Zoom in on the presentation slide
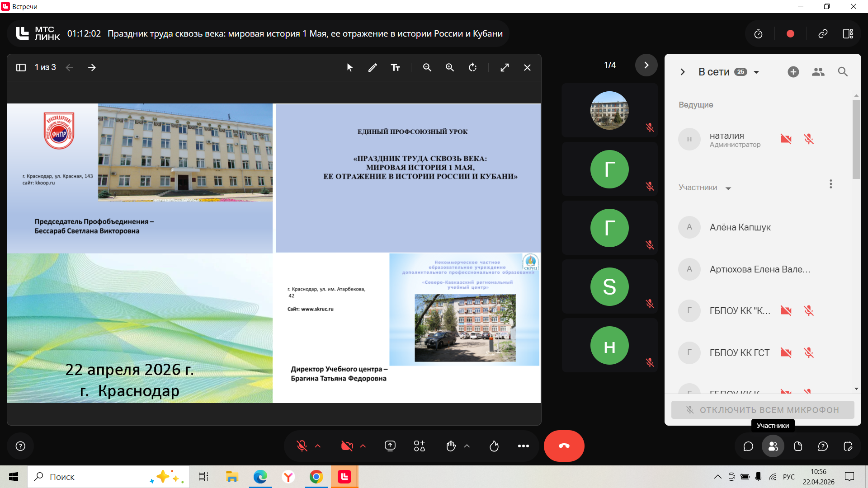Image resolution: width=868 pixels, height=488 pixels. (449, 68)
